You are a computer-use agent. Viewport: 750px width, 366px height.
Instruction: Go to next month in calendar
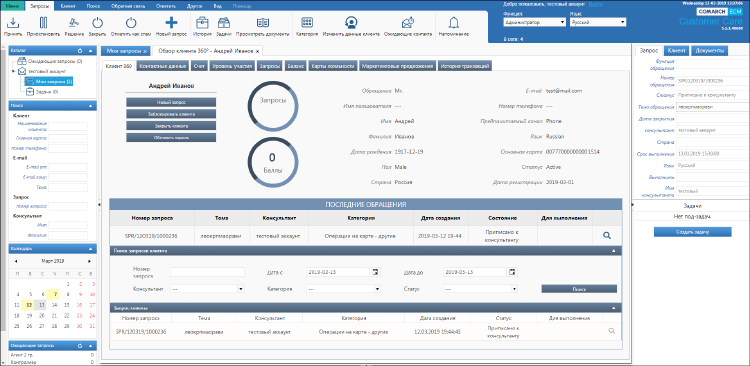(89, 261)
